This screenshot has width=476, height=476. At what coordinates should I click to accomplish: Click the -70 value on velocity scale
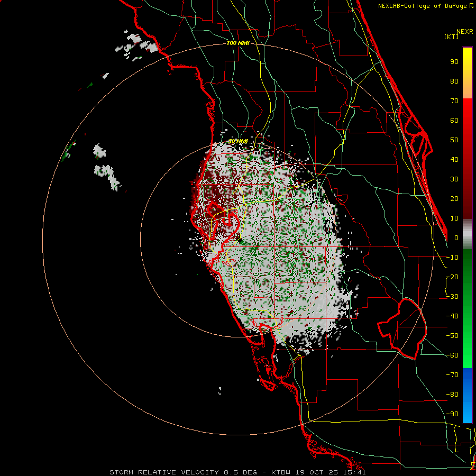coord(452,375)
